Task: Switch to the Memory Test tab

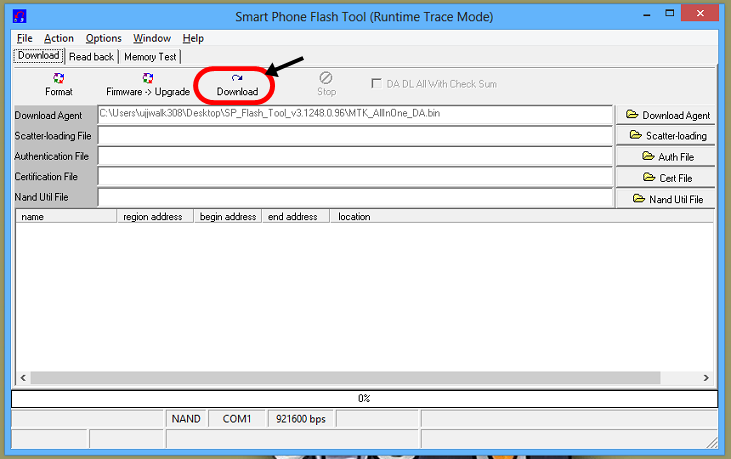Action: 150,57
